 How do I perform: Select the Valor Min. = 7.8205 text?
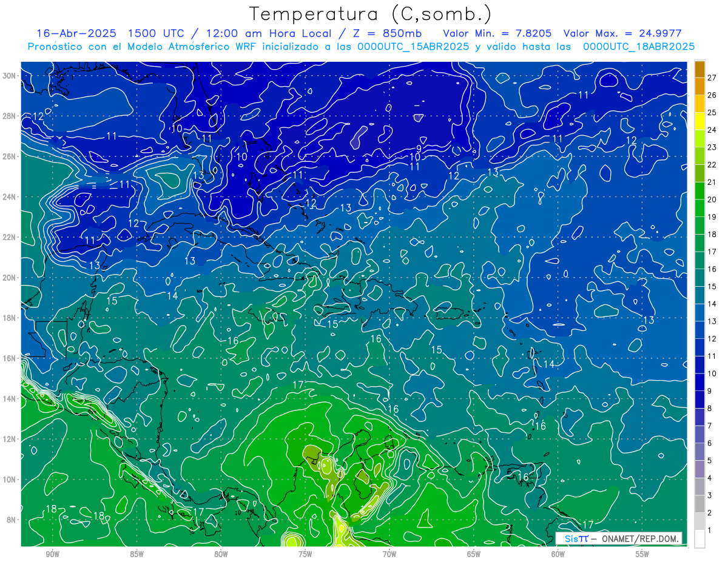click(x=497, y=33)
